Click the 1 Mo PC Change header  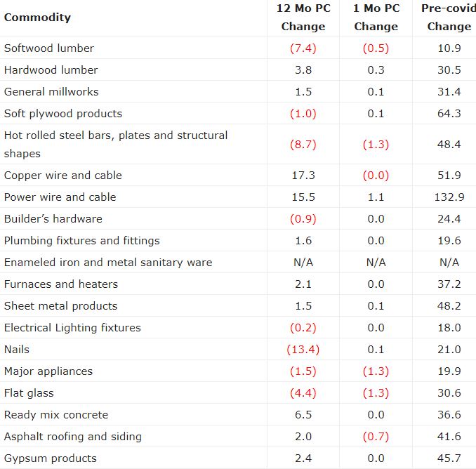point(376,18)
